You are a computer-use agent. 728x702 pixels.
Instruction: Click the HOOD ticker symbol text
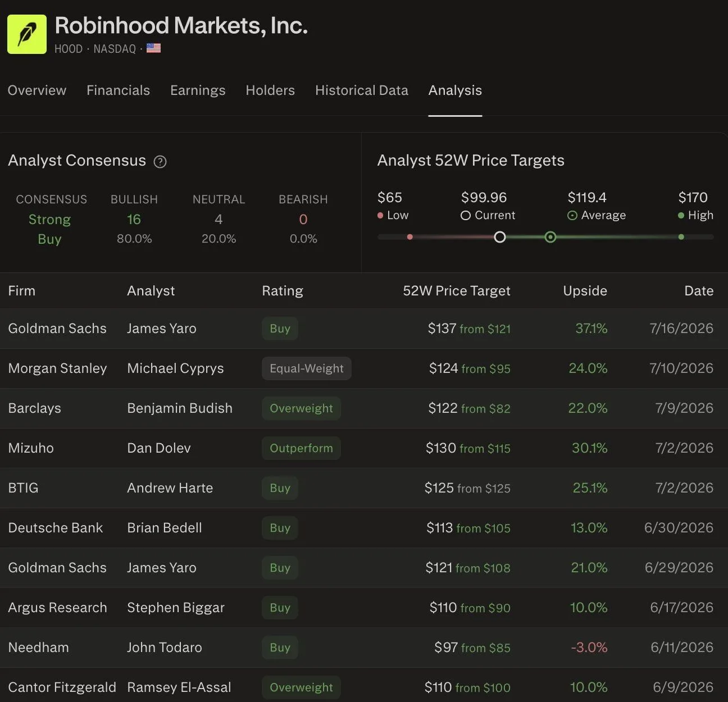(x=69, y=49)
